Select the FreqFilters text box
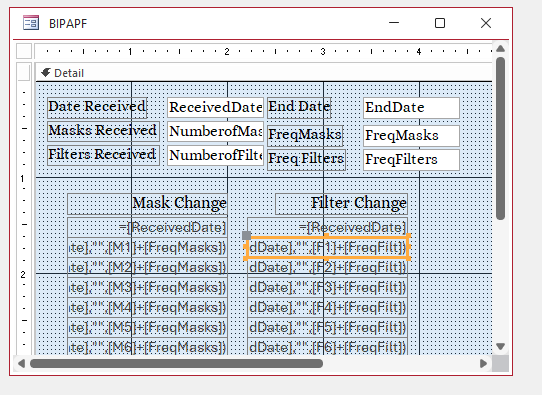 [x=411, y=159]
